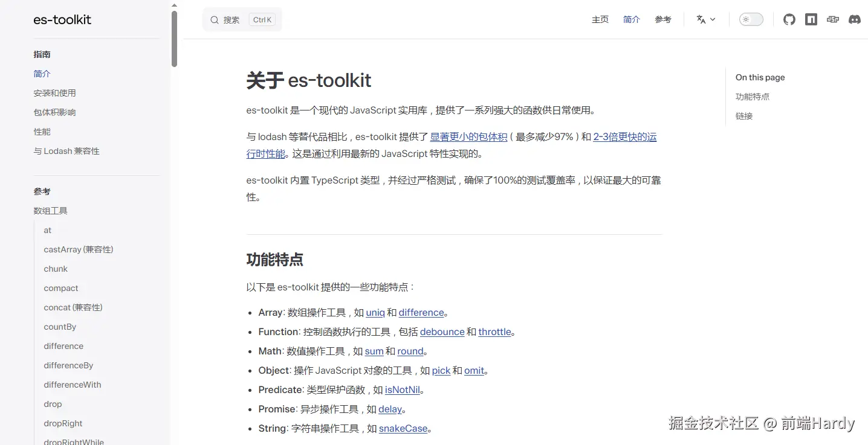Click the sidebar vertical scrollbar thumb
The image size is (868, 445).
pyautogui.click(x=174, y=39)
